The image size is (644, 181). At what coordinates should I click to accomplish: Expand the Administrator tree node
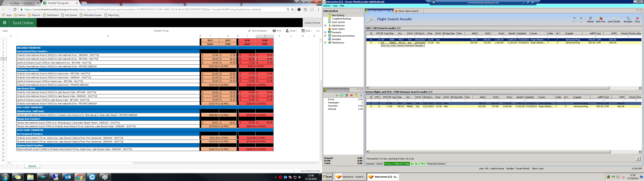click(325, 26)
